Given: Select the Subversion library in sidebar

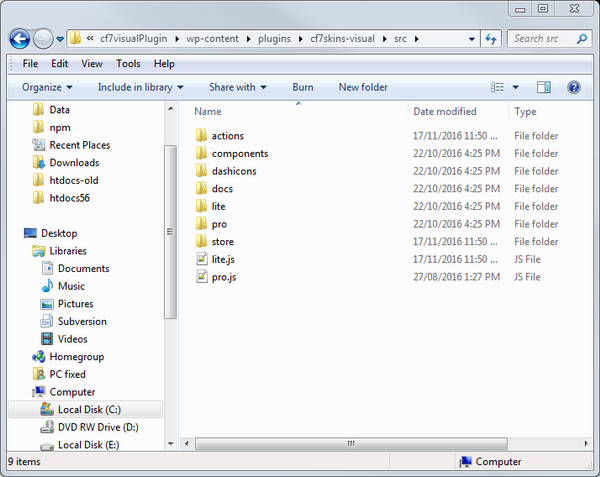Looking at the screenshot, I should 81,321.
